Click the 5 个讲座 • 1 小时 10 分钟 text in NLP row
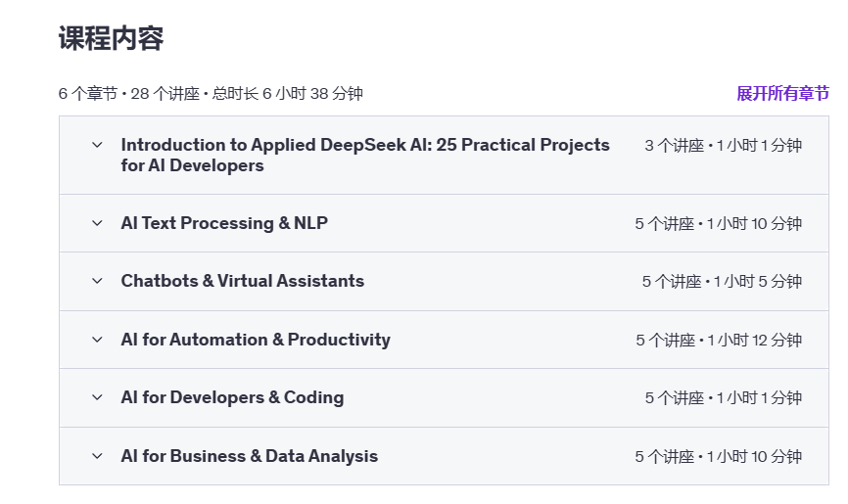848x504 pixels. (x=718, y=224)
